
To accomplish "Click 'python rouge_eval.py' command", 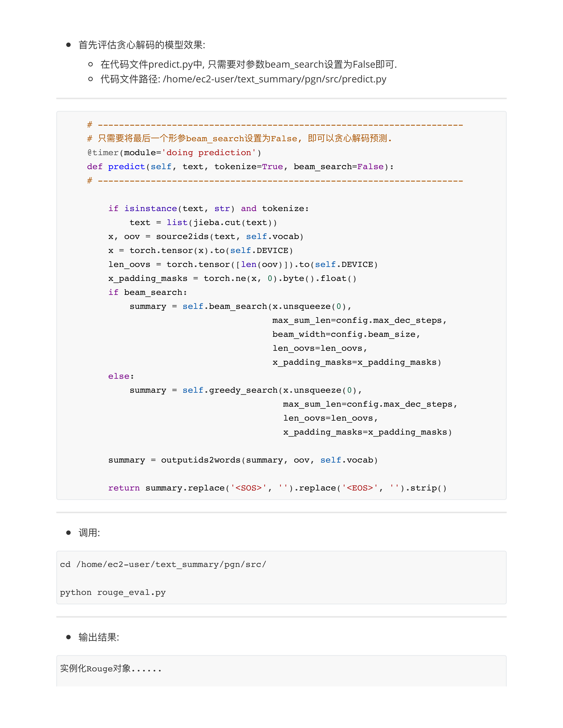I will 113,593.
